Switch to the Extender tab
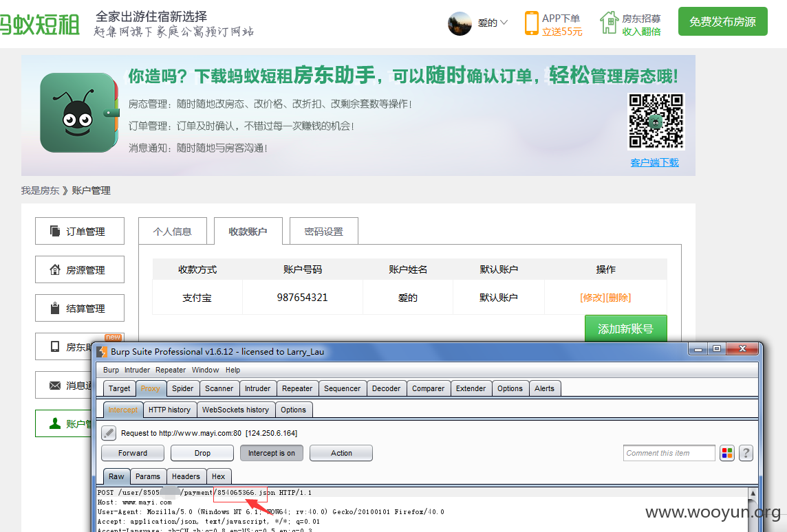The height and width of the screenshot is (532, 787). (471, 388)
